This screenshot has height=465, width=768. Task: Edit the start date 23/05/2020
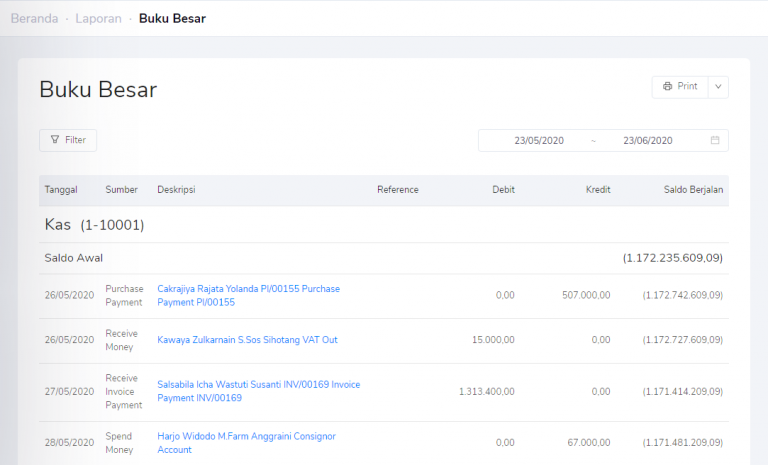[539, 141]
